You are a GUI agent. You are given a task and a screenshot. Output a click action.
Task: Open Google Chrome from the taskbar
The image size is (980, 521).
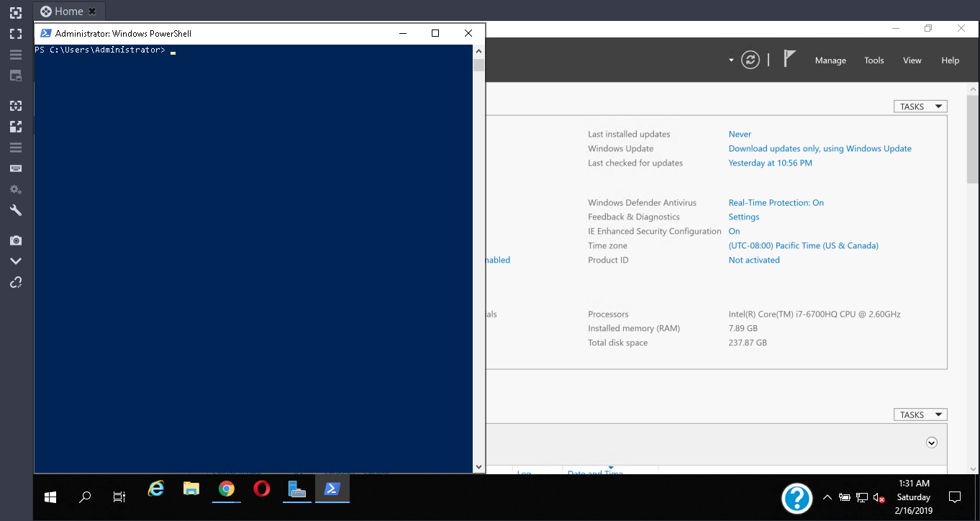tap(227, 489)
